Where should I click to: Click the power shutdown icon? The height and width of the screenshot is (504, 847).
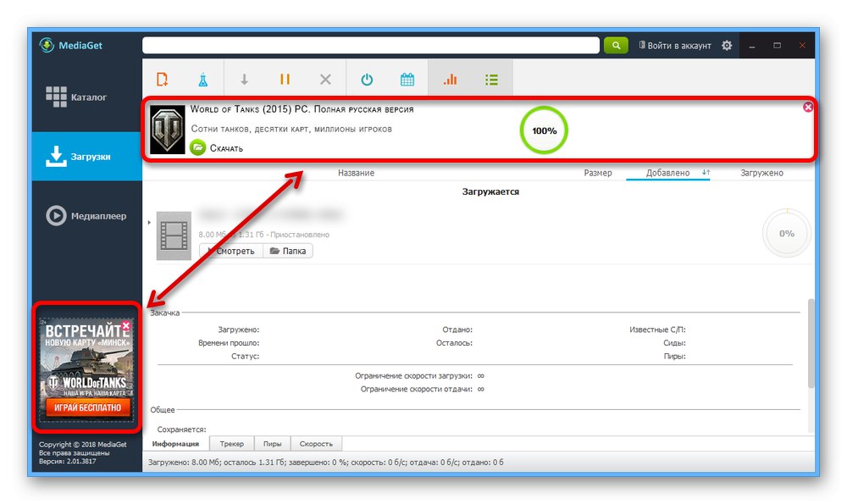point(367,80)
